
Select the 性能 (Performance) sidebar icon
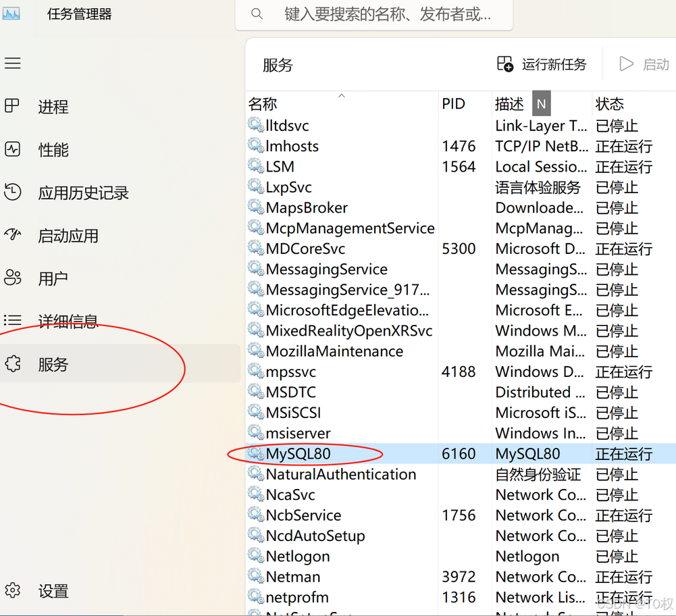pyautogui.click(x=54, y=150)
